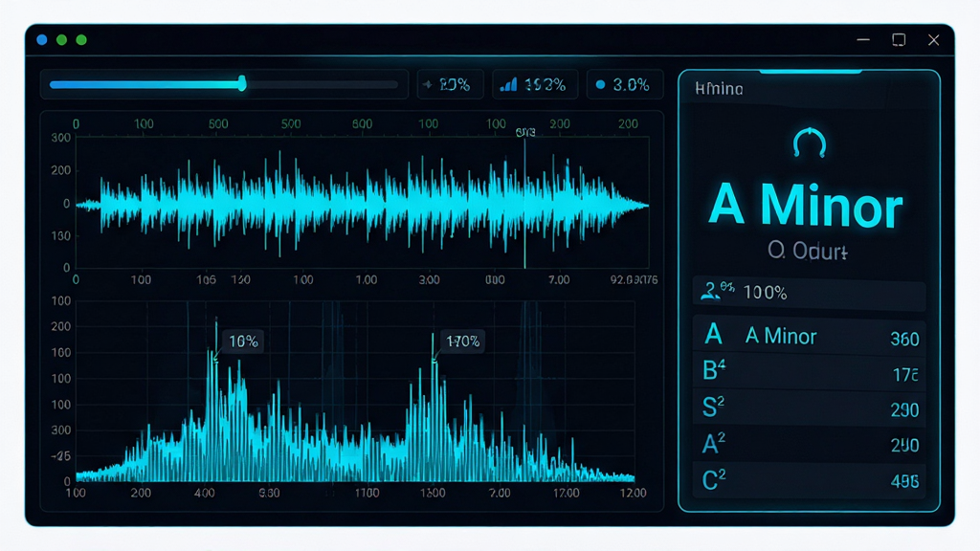Select the "Hmino" panel header label
The width and height of the screenshot is (980, 551).
pyautogui.click(x=720, y=89)
